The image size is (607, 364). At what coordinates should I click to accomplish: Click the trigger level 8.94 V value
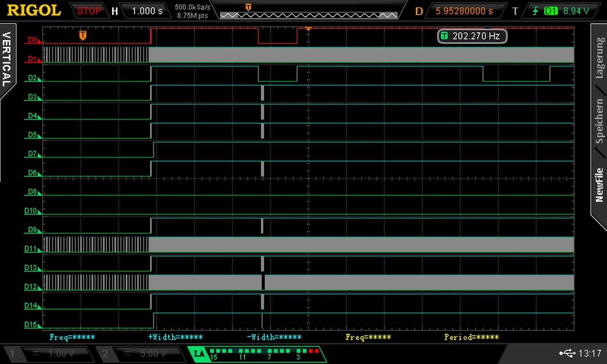pos(576,11)
